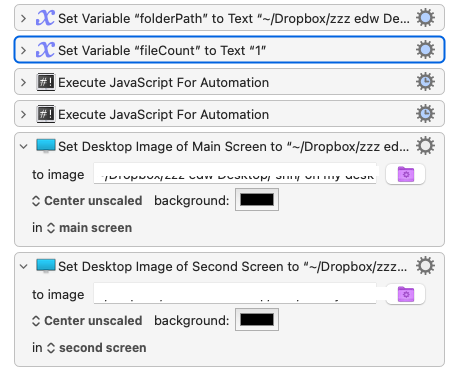Collapse the Set Desktop Image of Main Screen action

(23, 146)
